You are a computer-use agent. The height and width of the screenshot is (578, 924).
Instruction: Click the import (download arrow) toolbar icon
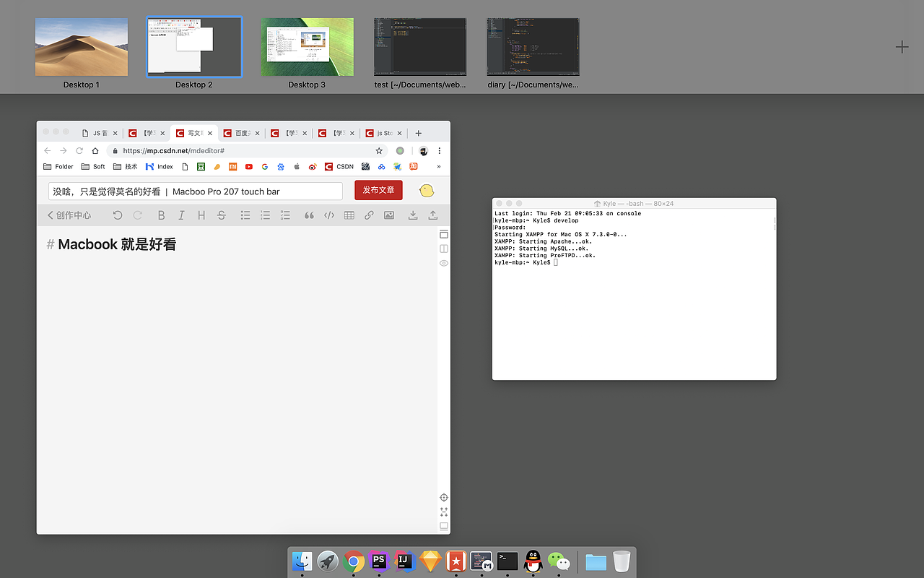point(413,215)
